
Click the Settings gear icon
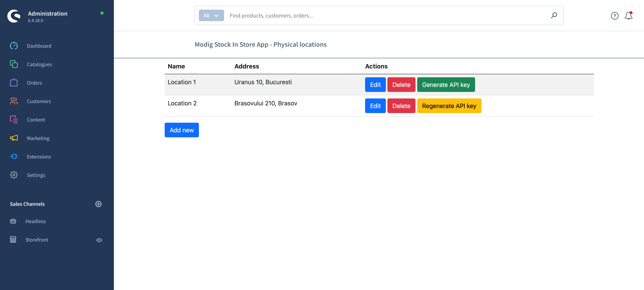coord(14,175)
